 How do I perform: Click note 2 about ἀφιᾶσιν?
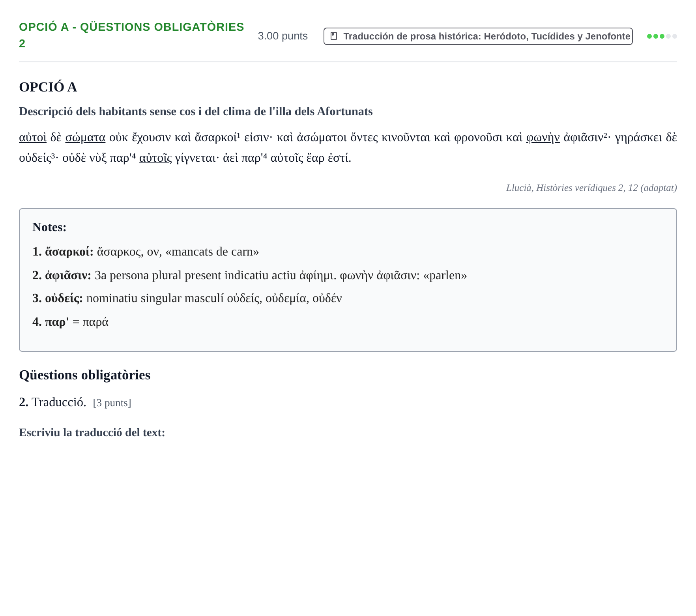pyautogui.click(x=249, y=275)
